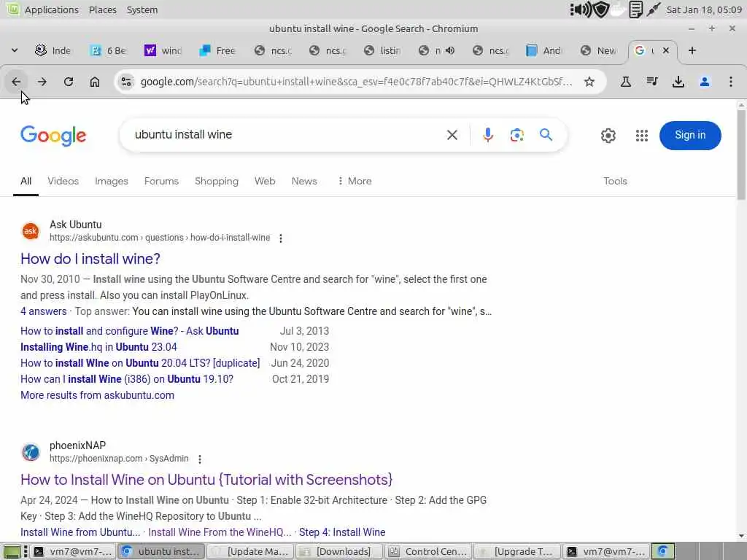Screen dimensions: 747x560
Task: Close the active Google search tab
Action: 666,50
